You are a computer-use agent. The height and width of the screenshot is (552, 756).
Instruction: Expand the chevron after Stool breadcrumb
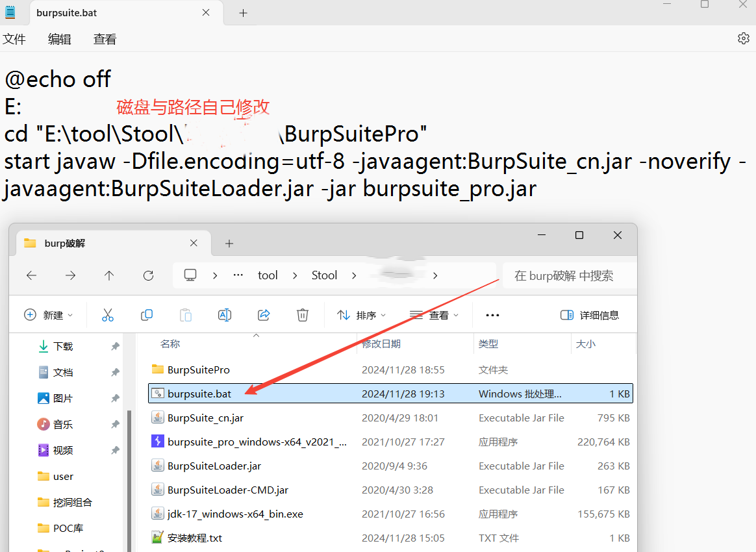click(x=354, y=275)
